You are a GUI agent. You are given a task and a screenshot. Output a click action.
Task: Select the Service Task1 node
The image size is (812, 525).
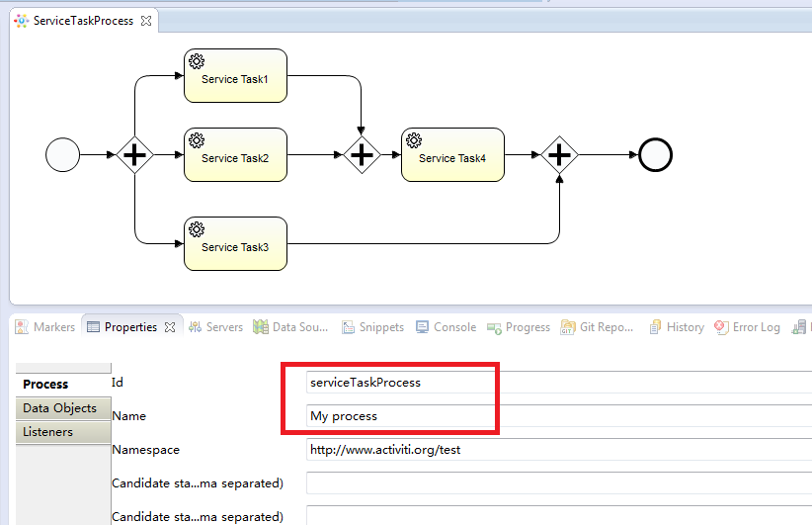coord(236,76)
